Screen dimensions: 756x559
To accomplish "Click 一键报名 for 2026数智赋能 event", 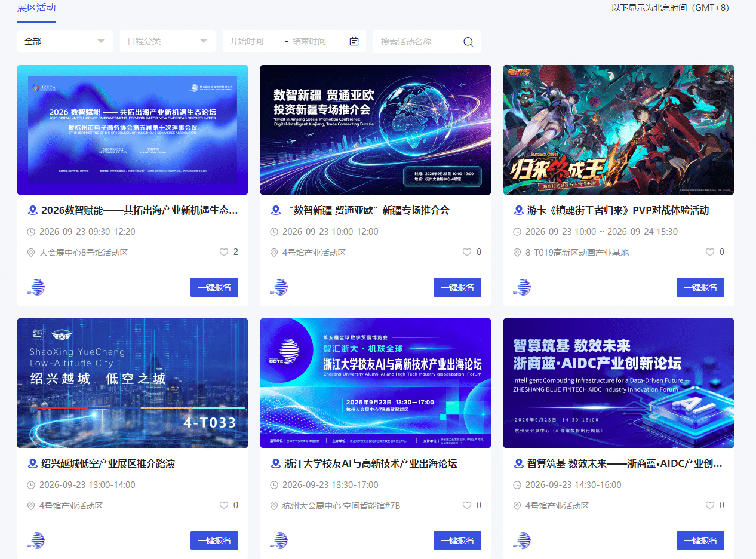I will [x=214, y=287].
